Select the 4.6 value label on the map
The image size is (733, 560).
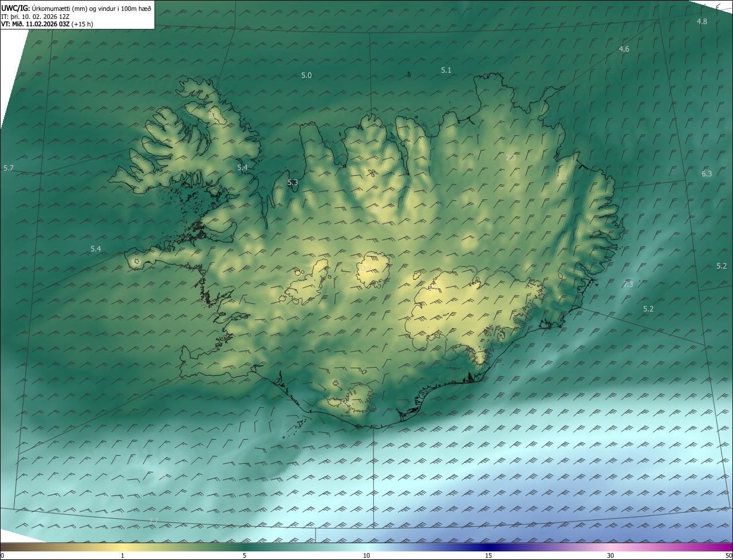point(624,49)
